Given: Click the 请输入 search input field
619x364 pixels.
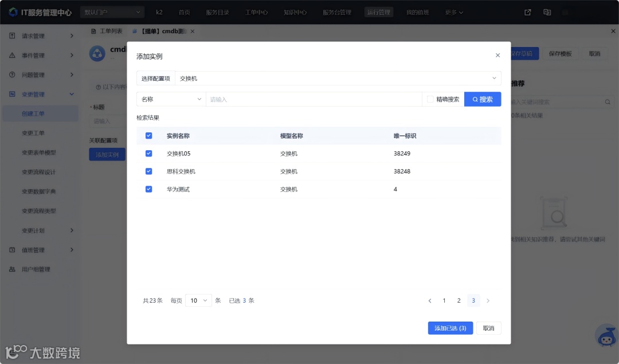Looking at the screenshot, I should (314, 99).
